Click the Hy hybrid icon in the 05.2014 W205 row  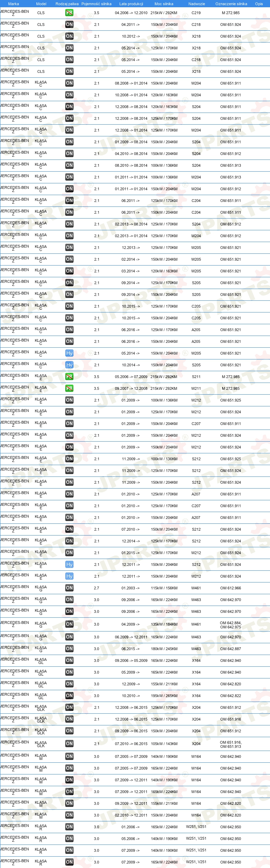[69, 353]
